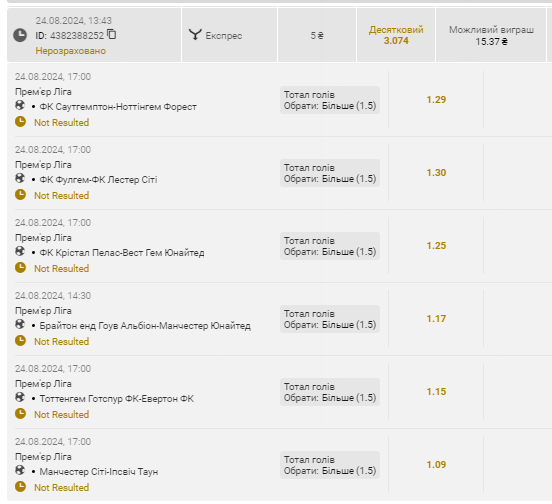The image size is (552, 504).
Task: Click the 1.29 odds value
Action: click(x=436, y=100)
